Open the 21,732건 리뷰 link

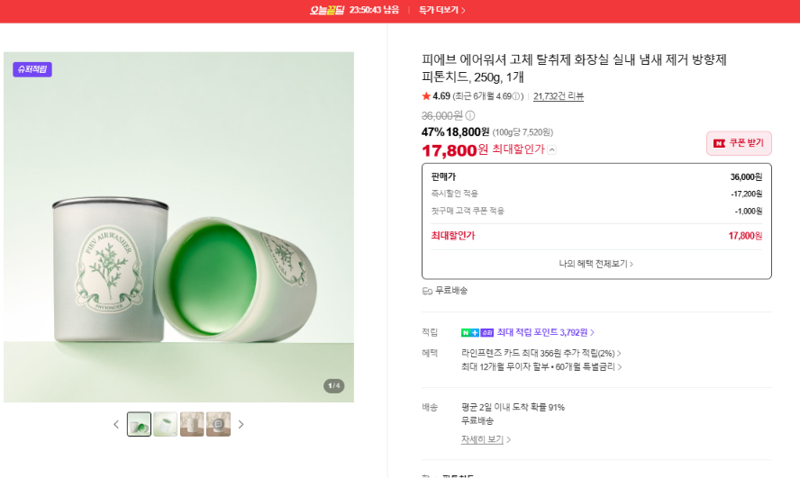pyautogui.click(x=558, y=96)
